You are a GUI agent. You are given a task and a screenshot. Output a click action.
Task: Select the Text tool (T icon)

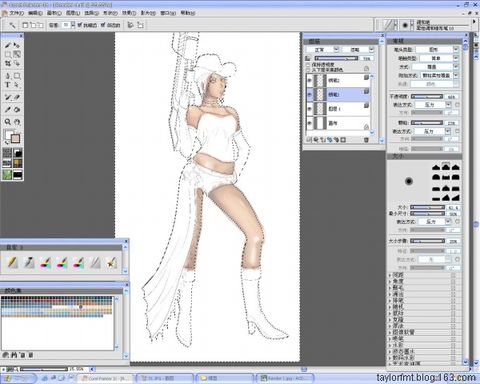(x=8, y=85)
